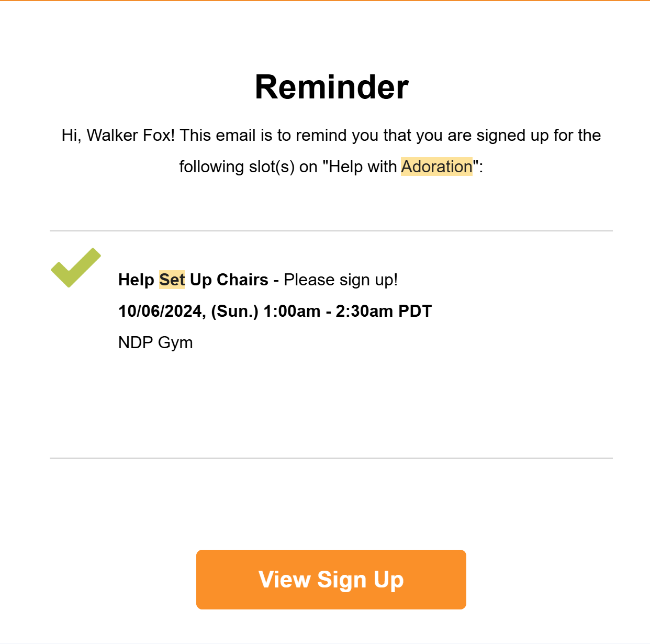Click the 2:30am PDT end time
650x644 pixels.
click(384, 311)
